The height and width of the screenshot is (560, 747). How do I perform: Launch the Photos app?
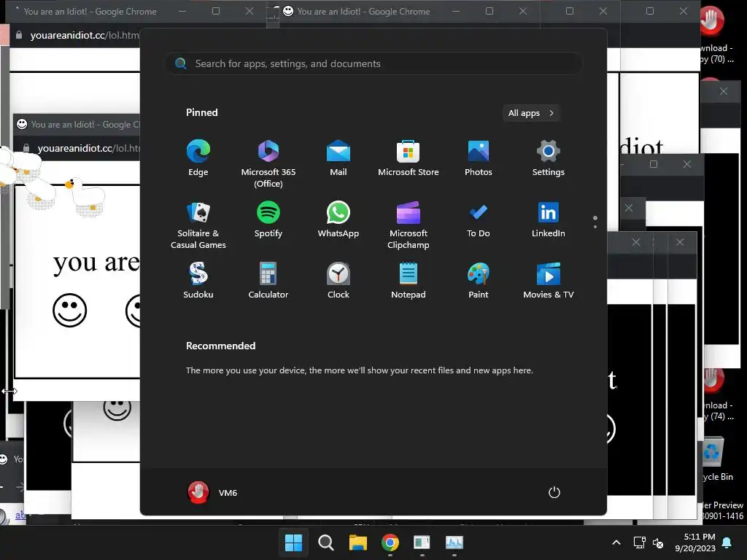point(479,158)
